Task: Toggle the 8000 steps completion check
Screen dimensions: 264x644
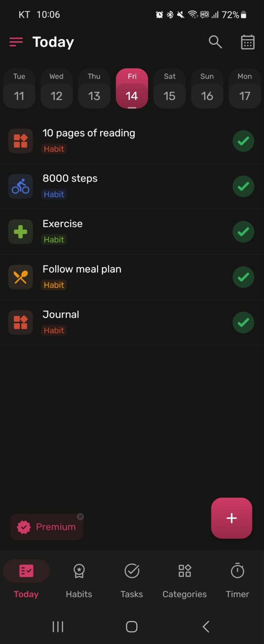Action: pos(243,186)
